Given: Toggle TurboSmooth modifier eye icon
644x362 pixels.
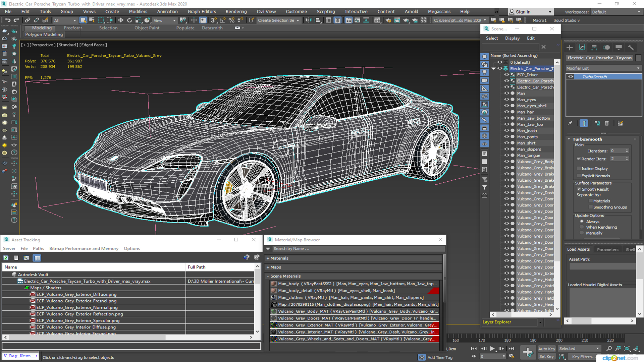Looking at the screenshot, I should pyautogui.click(x=571, y=77).
